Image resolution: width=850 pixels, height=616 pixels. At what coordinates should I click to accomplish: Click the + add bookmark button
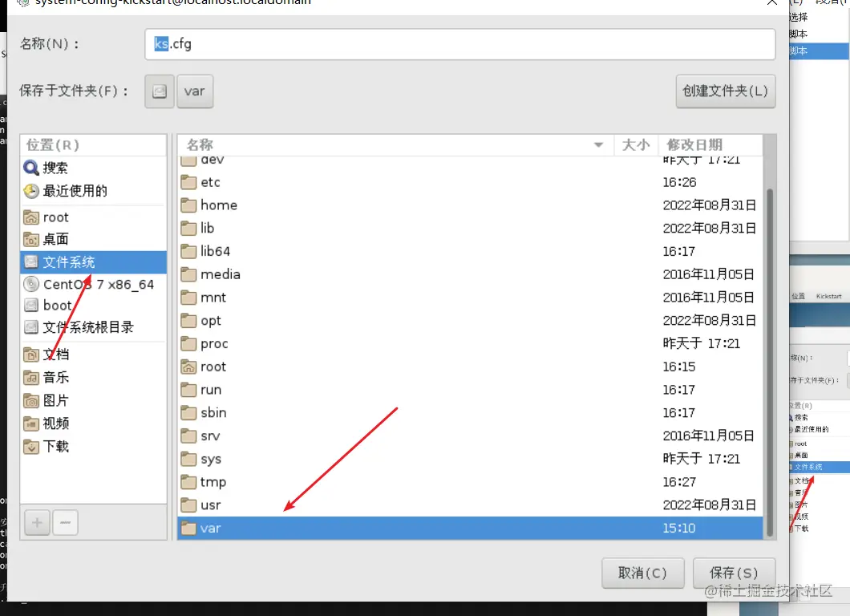tap(37, 522)
